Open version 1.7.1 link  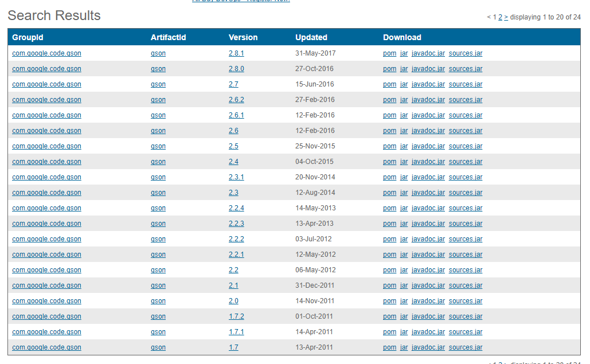[x=236, y=332]
